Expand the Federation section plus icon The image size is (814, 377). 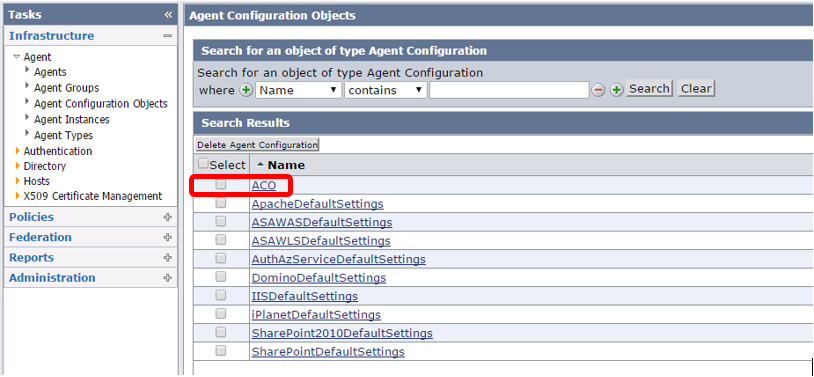pyautogui.click(x=167, y=237)
